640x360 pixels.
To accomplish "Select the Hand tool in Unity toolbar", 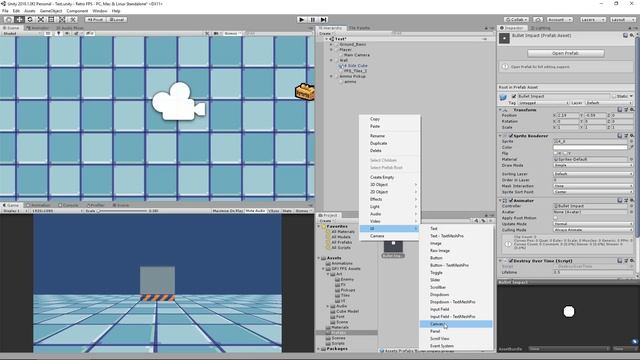I will [x=8, y=20].
